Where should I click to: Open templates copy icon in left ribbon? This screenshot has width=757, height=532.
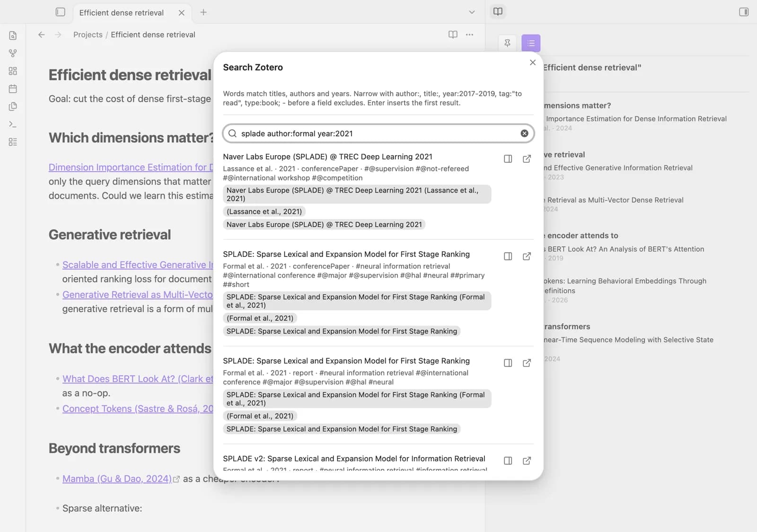(x=13, y=106)
